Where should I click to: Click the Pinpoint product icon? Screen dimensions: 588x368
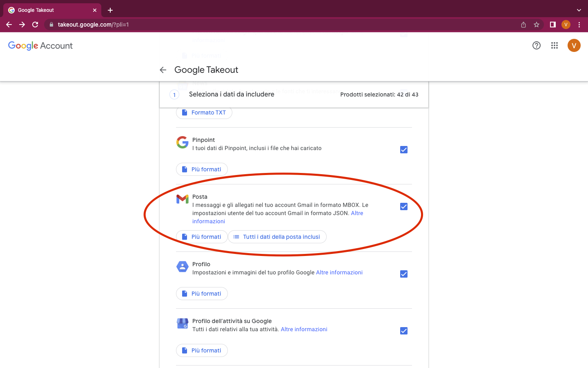[x=182, y=142]
